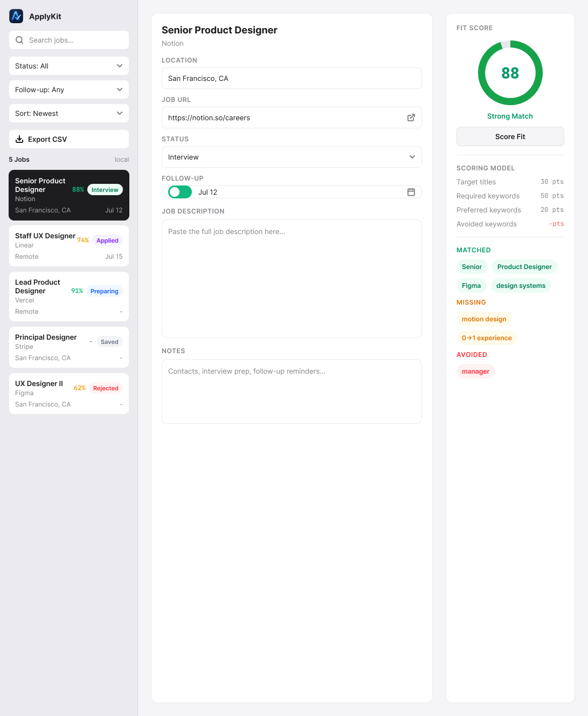Click the design systems keyword chip
The width and height of the screenshot is (588, 716).
click(x=521, y=286)
